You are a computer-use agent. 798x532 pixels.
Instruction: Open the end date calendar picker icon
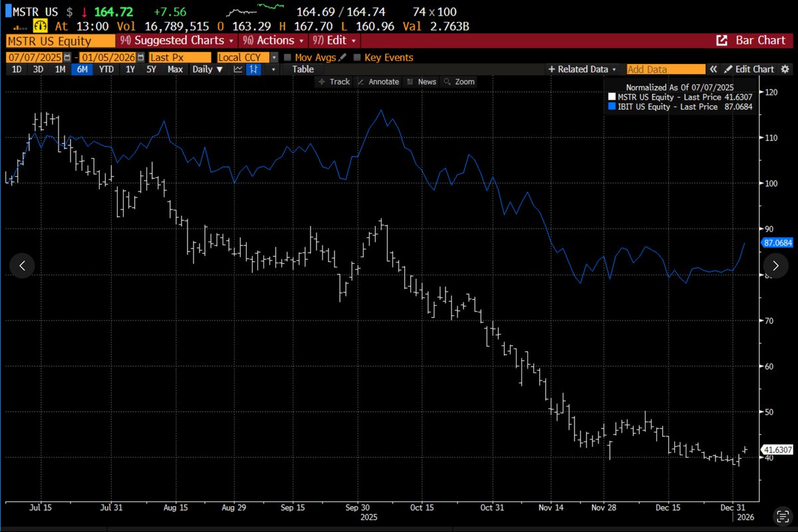tap(141, 58)
